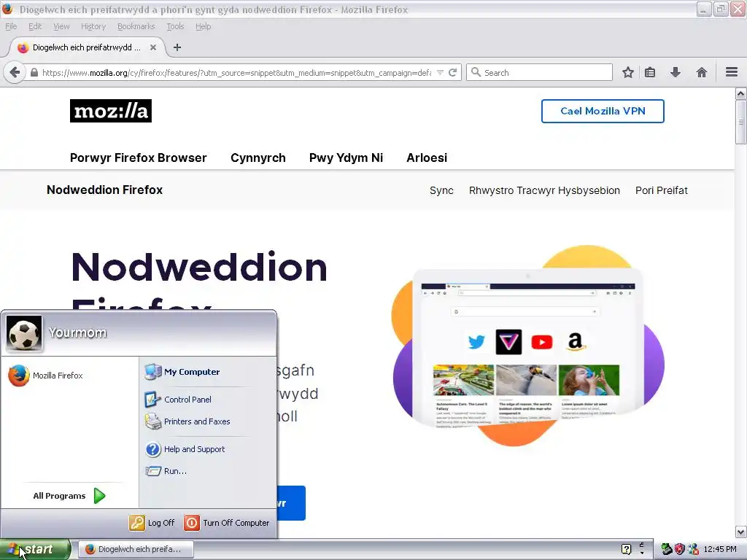Image resolution: width=747 pixels, height=560 pixels.
Task: Click scrollbar up arrow
Action: click(740, 93)
